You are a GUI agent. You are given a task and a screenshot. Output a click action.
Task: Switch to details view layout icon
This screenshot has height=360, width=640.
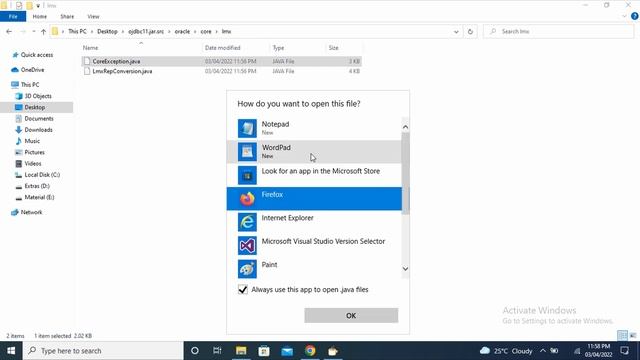click(622, 336)
